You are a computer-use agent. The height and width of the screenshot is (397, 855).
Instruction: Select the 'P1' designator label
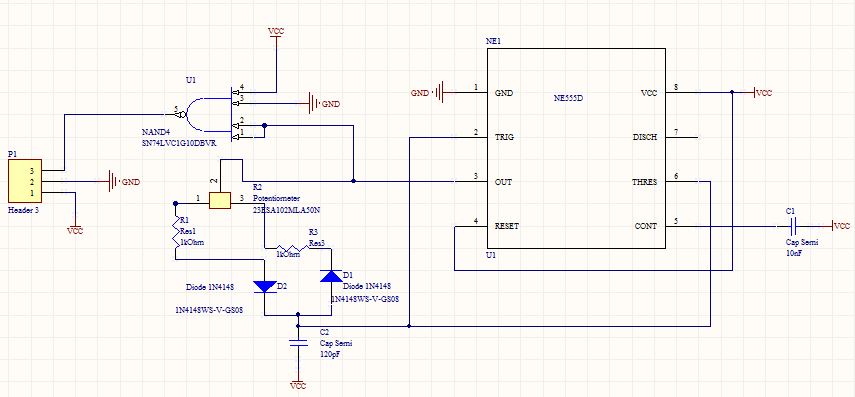pos(12,154)
